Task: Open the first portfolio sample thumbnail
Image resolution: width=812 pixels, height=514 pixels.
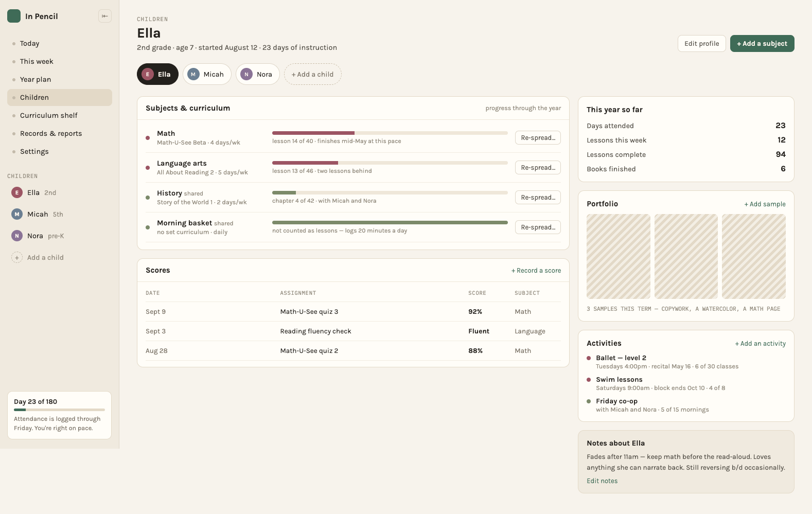Action: click(x=619, y=256)
